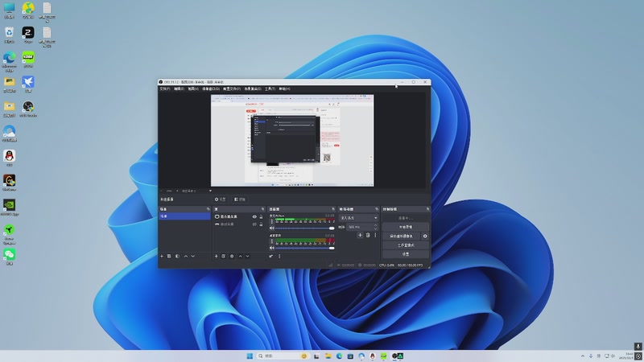Toggle Studio Mode in Controls
This screenshot has height=362, width=644.
point(406,245)
